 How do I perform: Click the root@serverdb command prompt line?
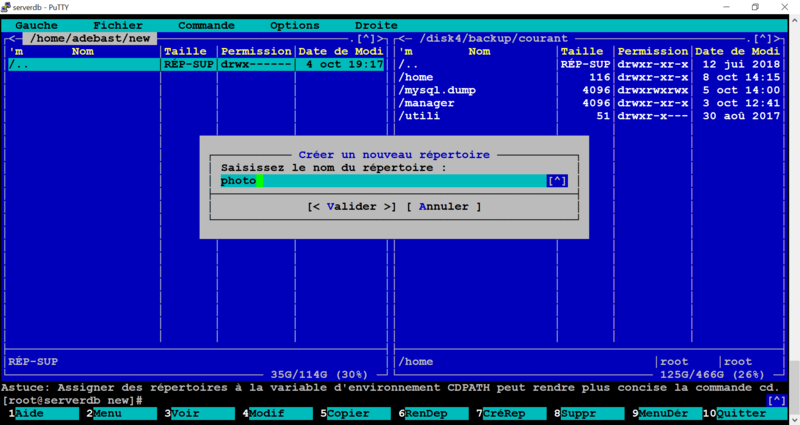click(x=72, y=401)
